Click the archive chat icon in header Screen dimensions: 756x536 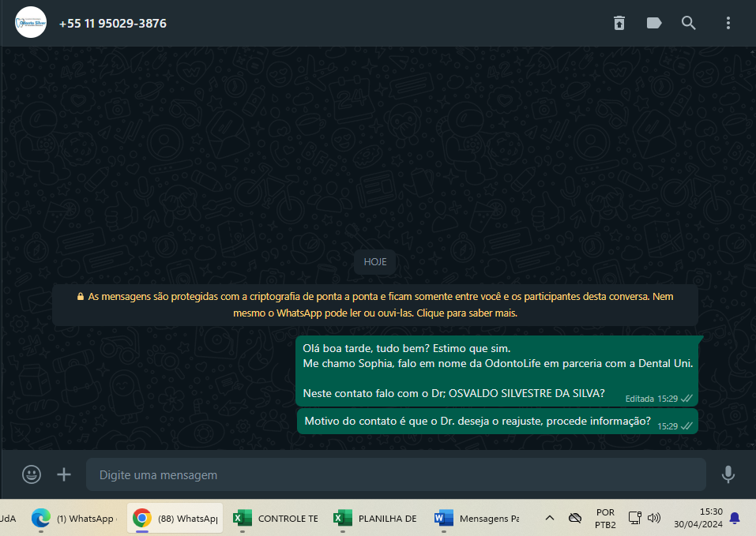[619, 23]
